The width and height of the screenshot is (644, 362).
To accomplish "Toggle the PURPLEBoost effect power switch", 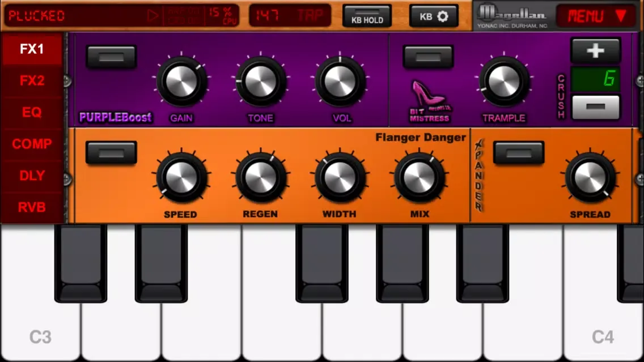I will tap(111, 57).
